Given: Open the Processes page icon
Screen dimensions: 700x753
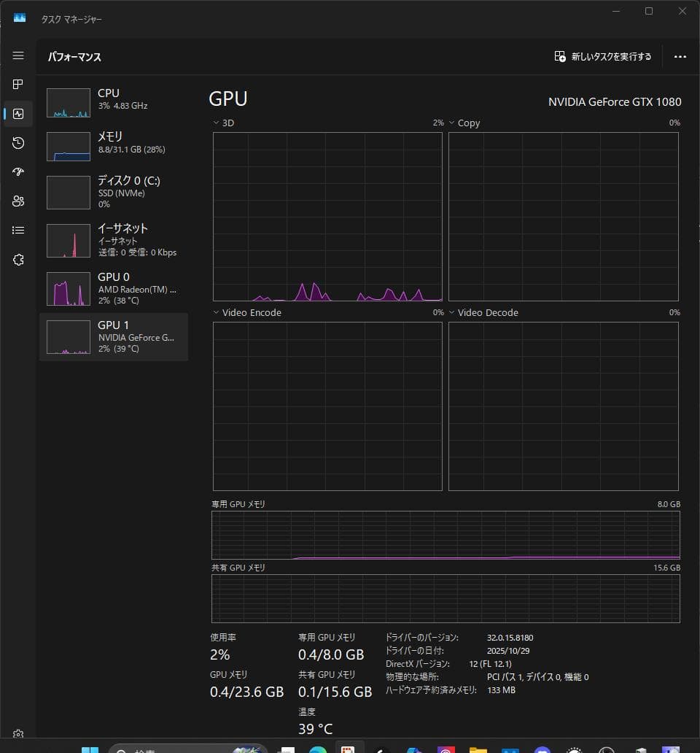Looking at the screenshot, I should 17,84.
